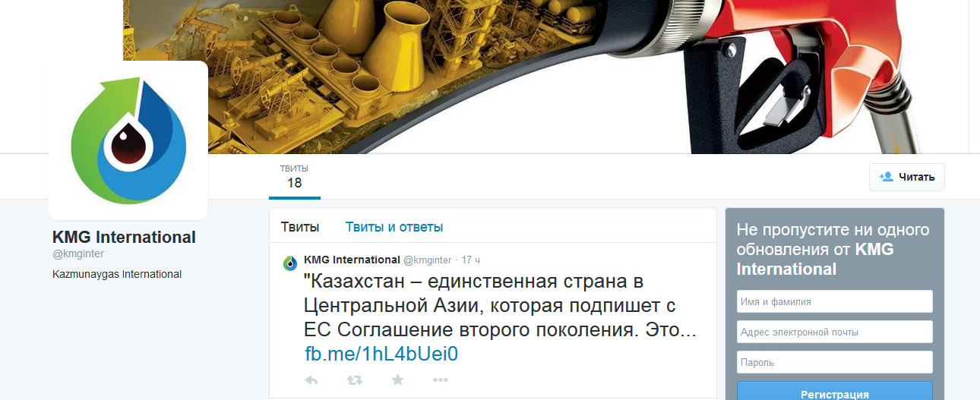Select the Твиты 18 counter tab
980x400 pixels.
click(294, 177)
